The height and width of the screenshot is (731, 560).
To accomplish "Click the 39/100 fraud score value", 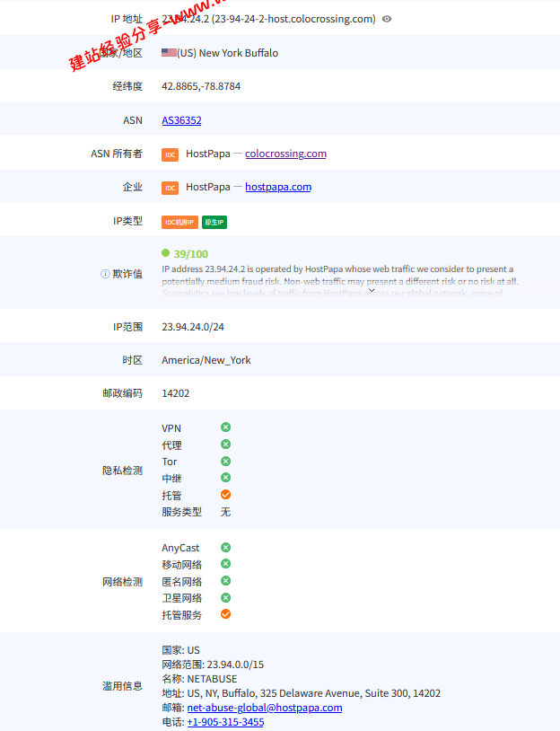I will click(191, 254).
